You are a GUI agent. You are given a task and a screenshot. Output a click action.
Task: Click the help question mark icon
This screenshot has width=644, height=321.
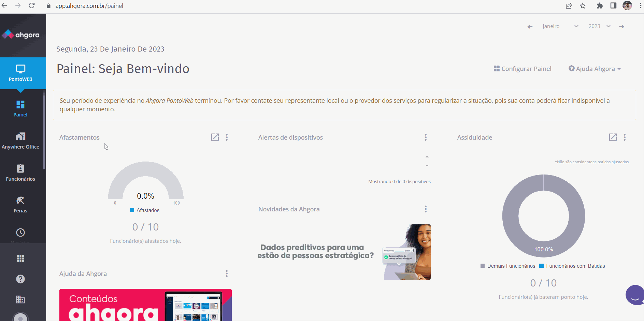(x=20, y=279)
